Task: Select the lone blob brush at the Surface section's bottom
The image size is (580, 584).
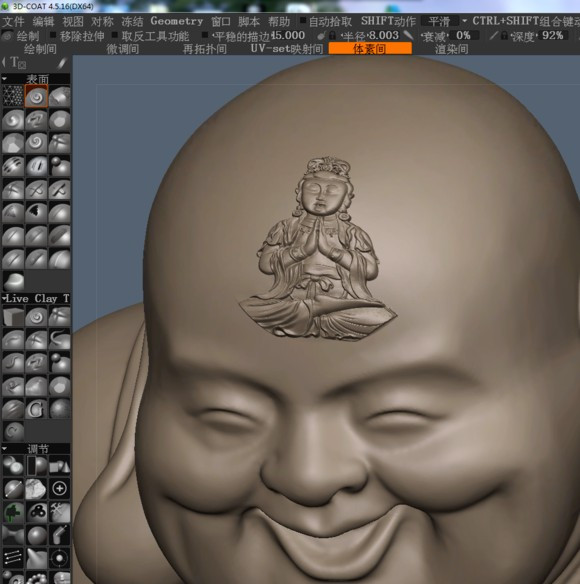Action: pos(13,281)
